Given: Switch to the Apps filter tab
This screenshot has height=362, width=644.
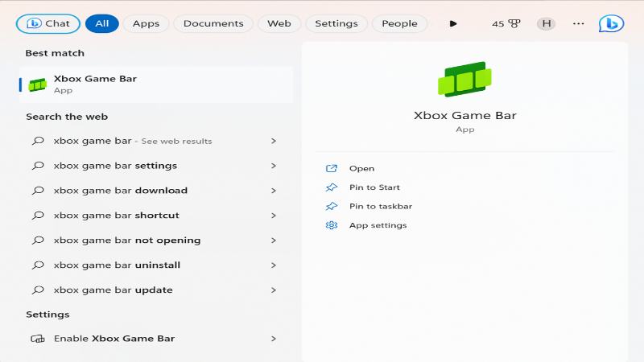Looking at the screenshot, I should tap(146, 24).
